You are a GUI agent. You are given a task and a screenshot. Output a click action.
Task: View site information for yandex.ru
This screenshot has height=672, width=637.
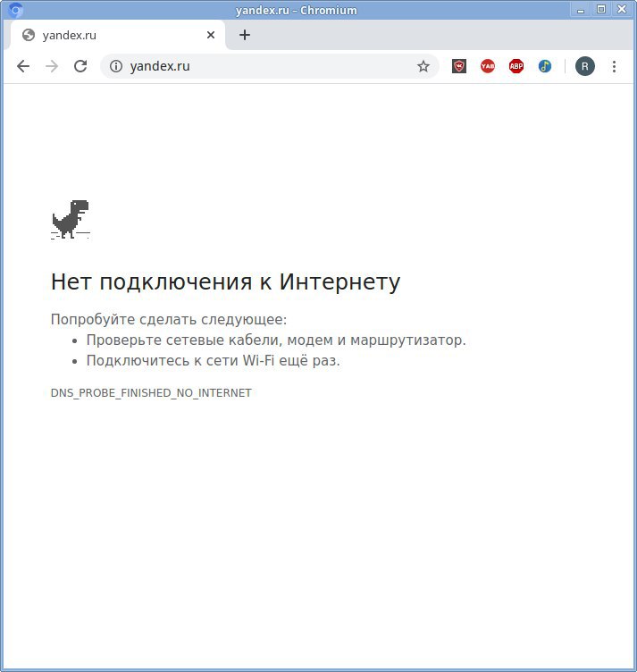pyautogui.click(x=116, y=66)
